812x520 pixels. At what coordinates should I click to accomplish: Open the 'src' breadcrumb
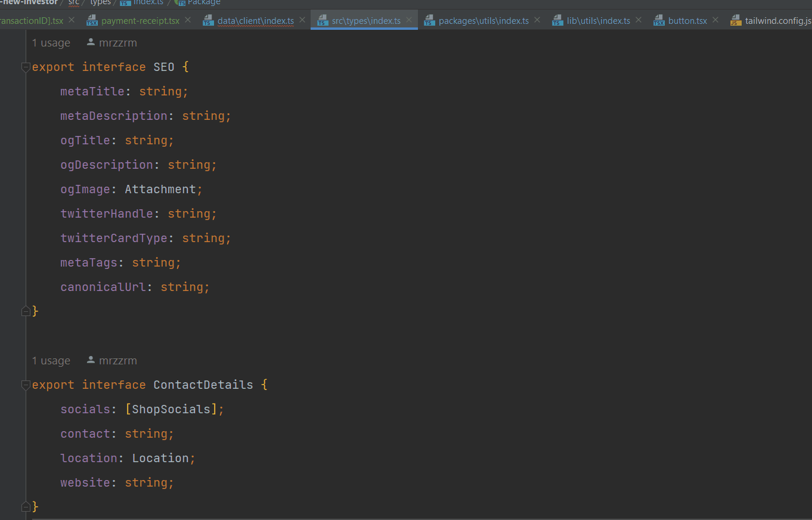coord(73,2)
